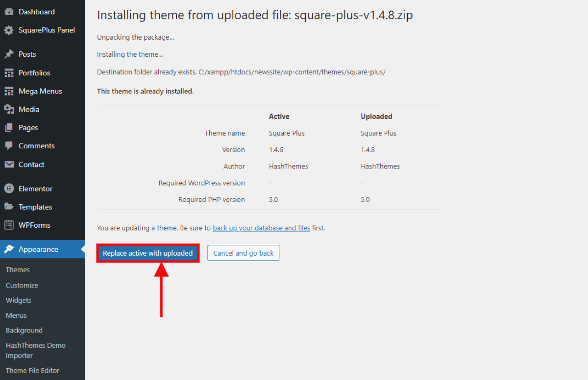Image resolution: width=588 pixels, height=380 pixels.
Task: Go to Posts in sidebar
Action: (43, 54)
